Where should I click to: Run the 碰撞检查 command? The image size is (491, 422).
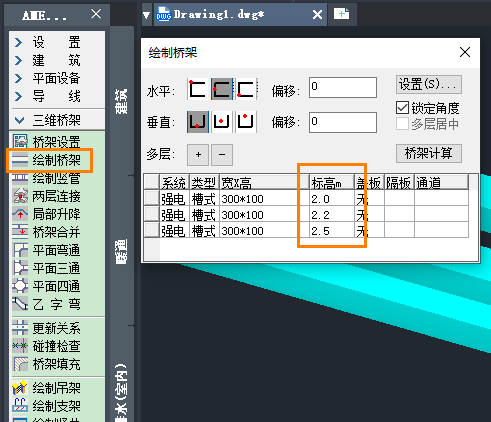[47, 346]
